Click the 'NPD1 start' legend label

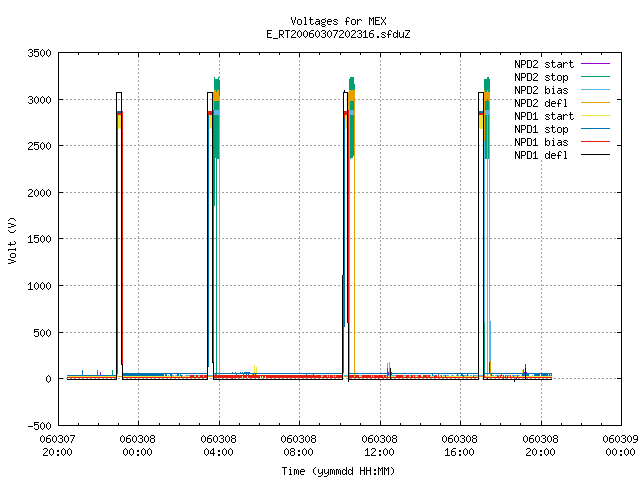coord(544,116)
